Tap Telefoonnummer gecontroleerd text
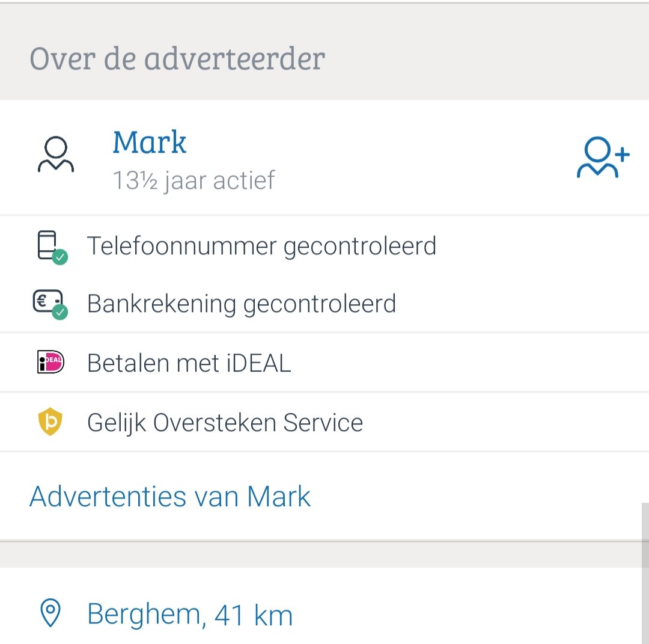Viewport: 649px width, 644px height. 261,246
